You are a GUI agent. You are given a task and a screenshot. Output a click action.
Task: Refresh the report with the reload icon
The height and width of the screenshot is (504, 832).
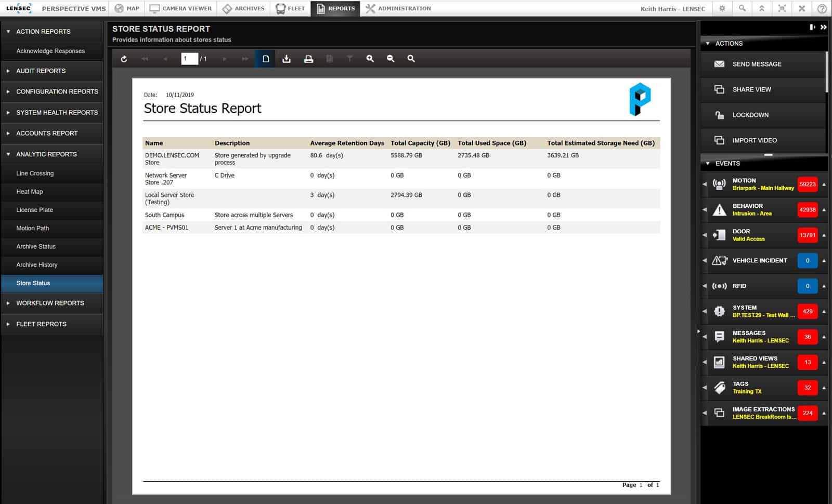124,59
